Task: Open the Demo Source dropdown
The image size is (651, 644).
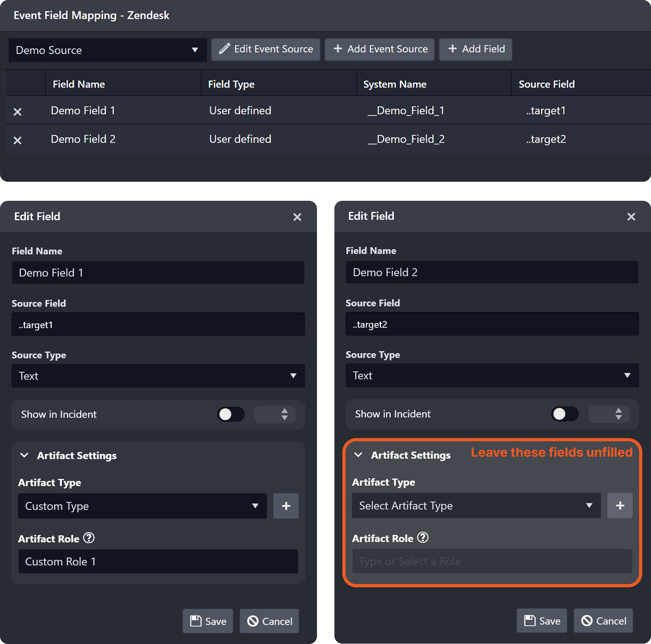Action: coord(108,50)
